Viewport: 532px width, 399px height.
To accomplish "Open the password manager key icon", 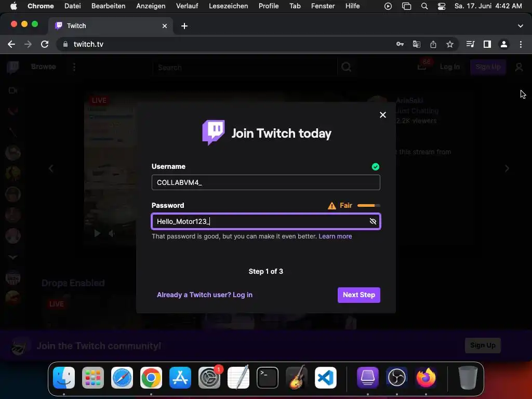I will pos(400,44).
